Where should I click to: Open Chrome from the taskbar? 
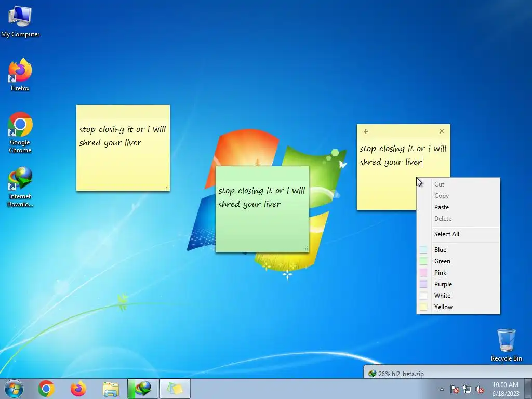(x=46, y=389)
